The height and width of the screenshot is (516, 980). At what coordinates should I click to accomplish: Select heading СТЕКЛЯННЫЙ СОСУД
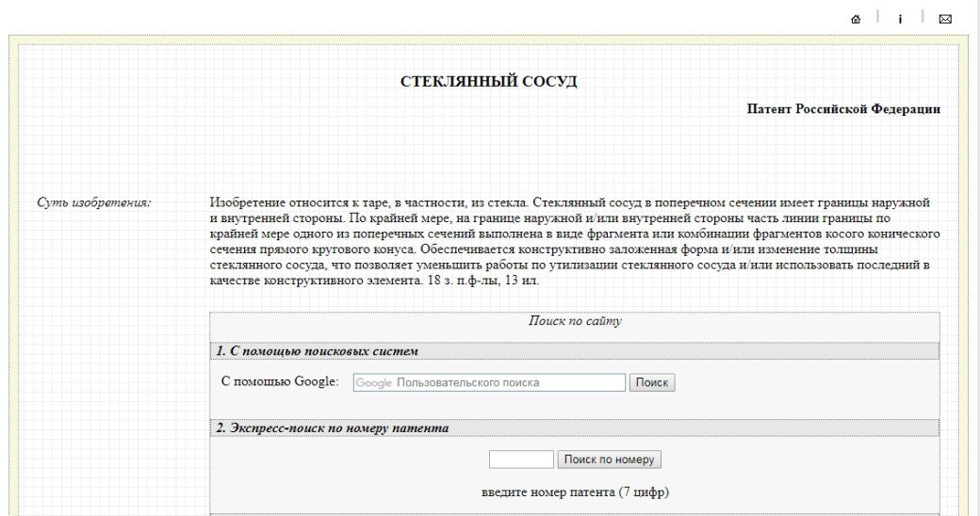(x=489, y=81)
